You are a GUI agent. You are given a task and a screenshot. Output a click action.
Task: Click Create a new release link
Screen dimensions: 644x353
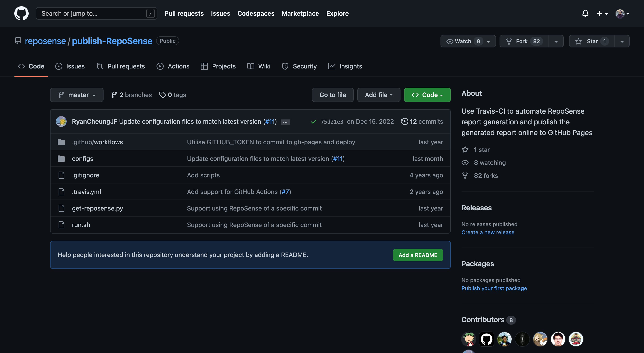(x=487, y=232)
